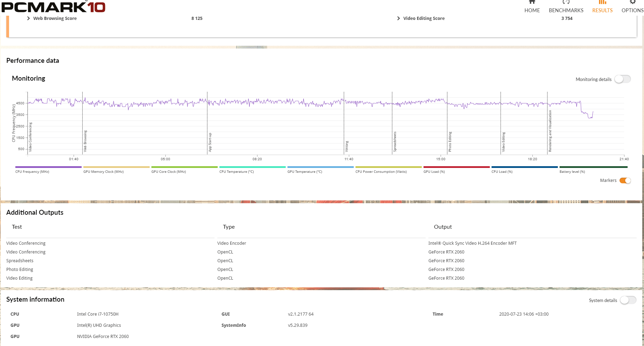
Task: Turn off the Markers toggle
Action: (x=625, y=181)
